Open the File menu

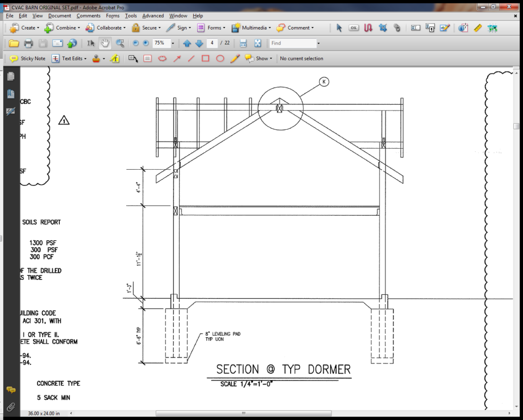click(10, 16)
